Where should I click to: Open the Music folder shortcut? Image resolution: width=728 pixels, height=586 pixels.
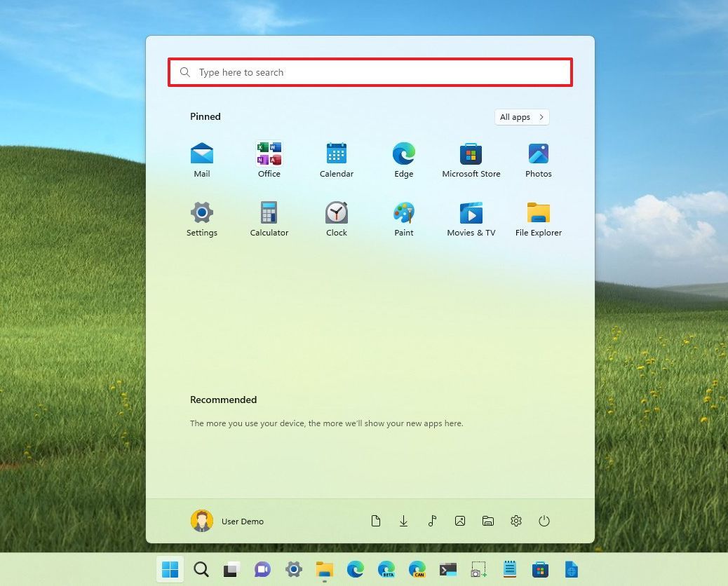click(432, 521)
